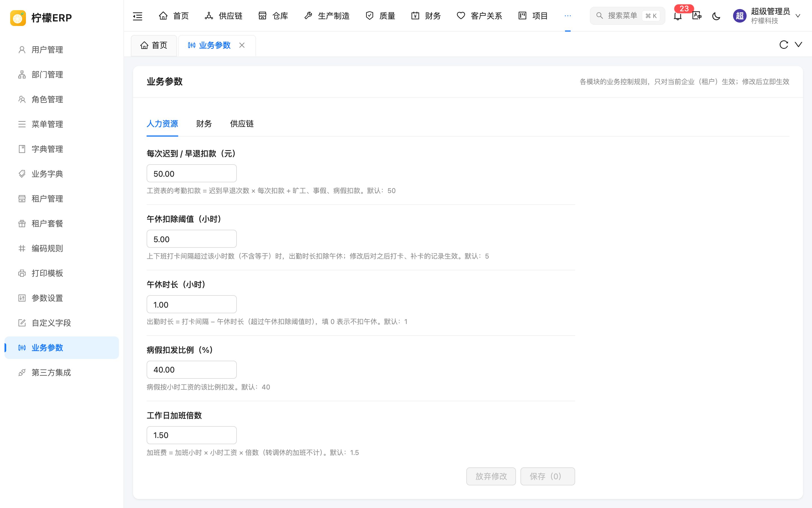This screenshot has height=508, width=812.
Task: Go to 首页 in the top navigation
Action: click(173, 16)
